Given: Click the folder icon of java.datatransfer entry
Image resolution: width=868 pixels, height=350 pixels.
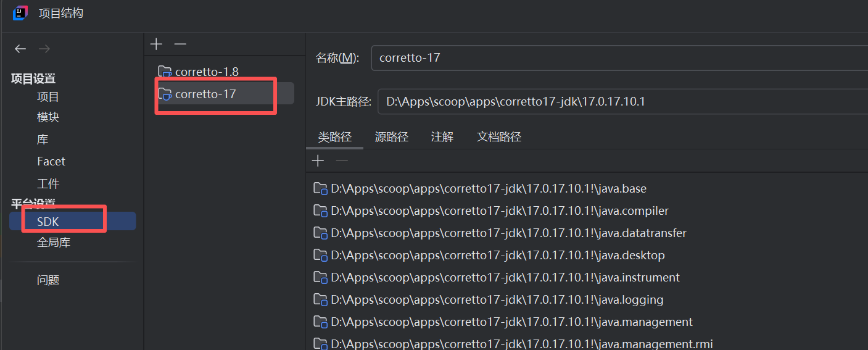Looking at the screenshot, I should [320, 233].
